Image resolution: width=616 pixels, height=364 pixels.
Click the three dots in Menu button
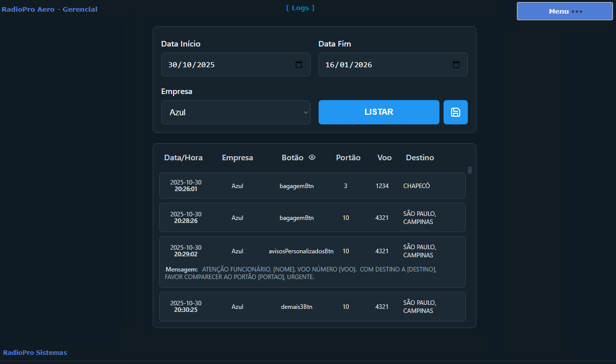click(577, 11)
